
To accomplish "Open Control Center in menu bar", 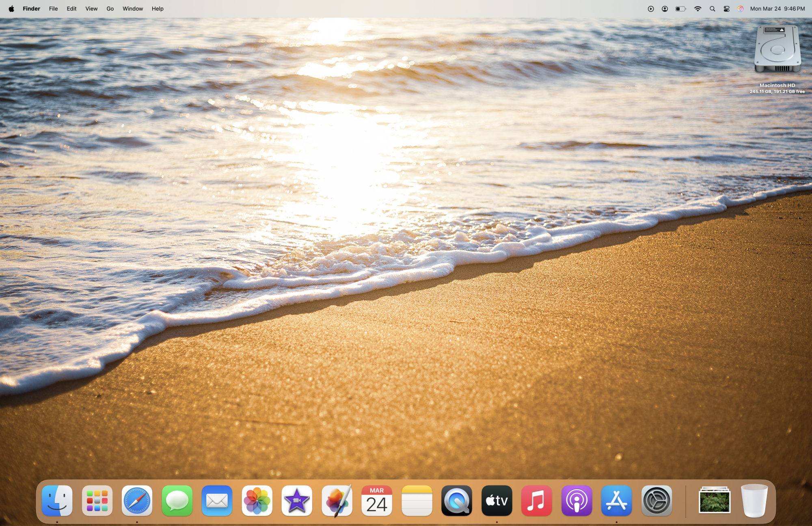I will [x=726, y=9].
